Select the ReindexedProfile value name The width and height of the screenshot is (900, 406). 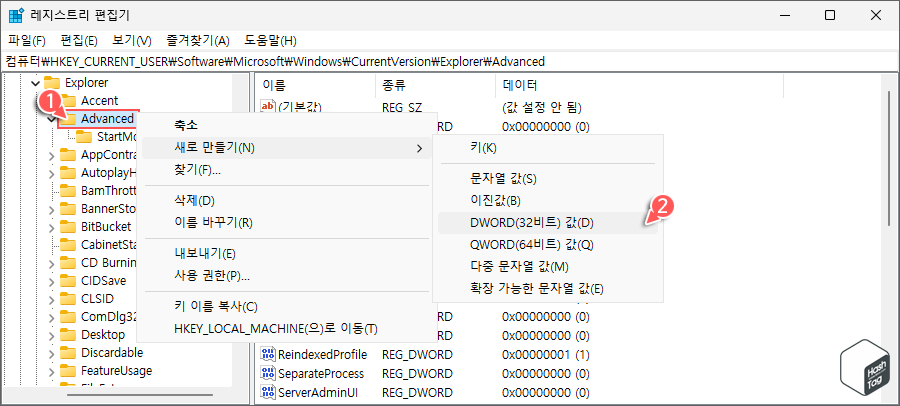click(x=323, y=354)
